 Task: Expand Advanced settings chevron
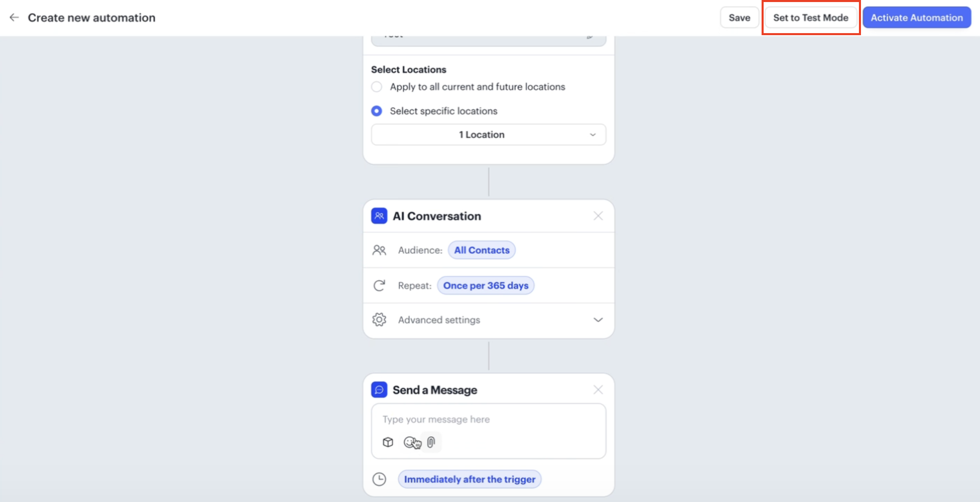point(598,320)
